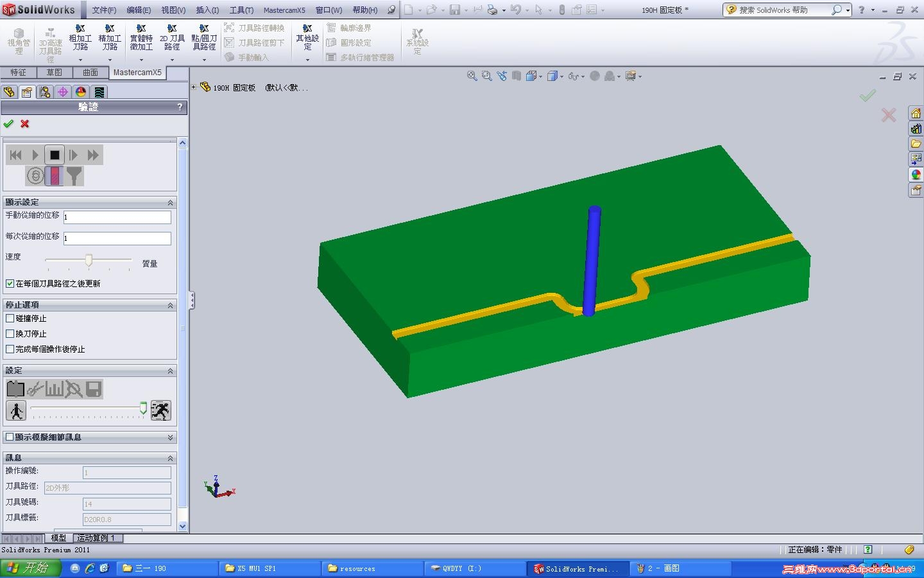This screenshot has height=578, width=924.
Task: Stop the toolpath verification
Action: click(x=55, y=155)
